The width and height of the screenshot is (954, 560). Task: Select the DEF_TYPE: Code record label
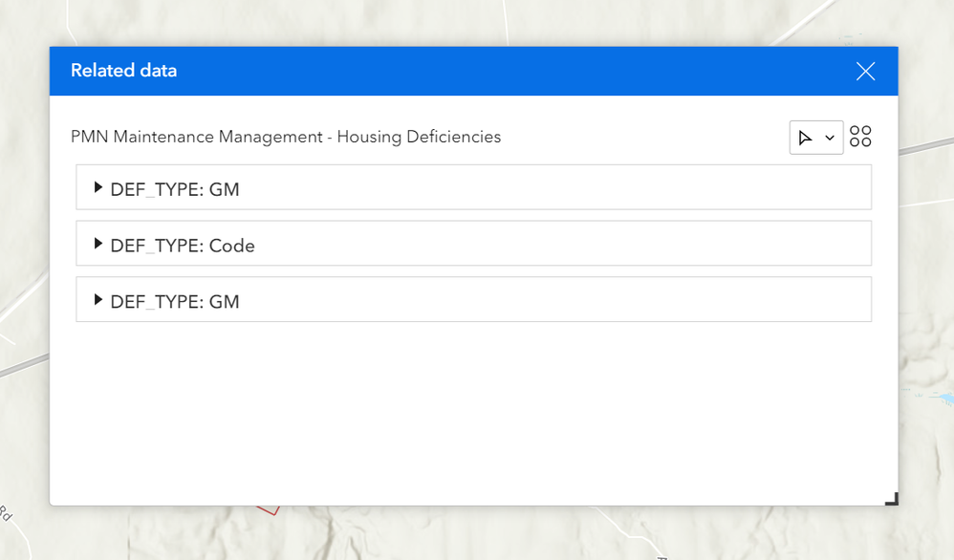tap(183, 246)
